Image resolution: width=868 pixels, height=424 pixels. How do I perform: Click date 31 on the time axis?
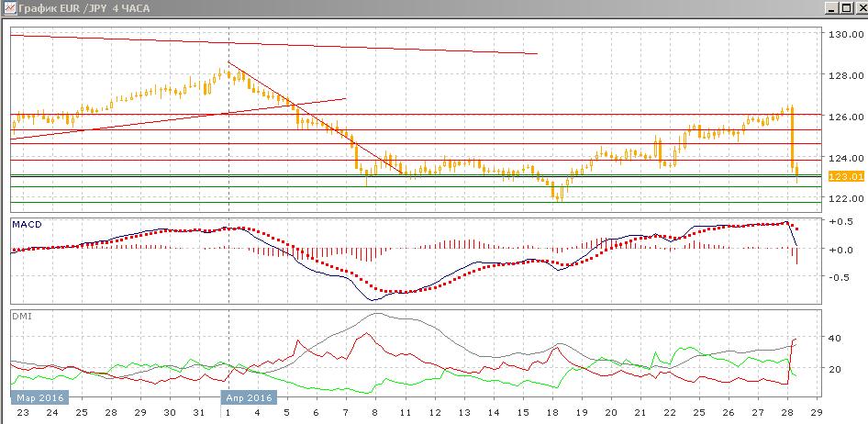[x=199, y=413]
